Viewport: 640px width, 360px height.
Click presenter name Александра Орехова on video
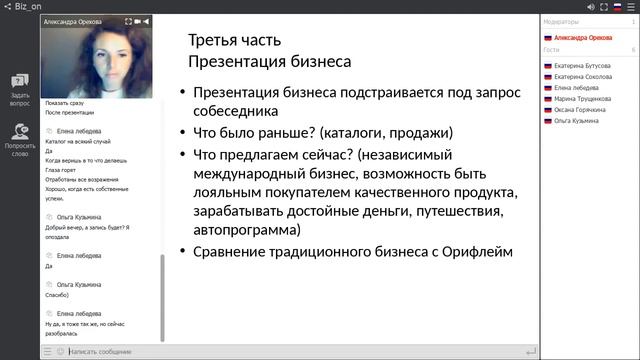point(73,22)
